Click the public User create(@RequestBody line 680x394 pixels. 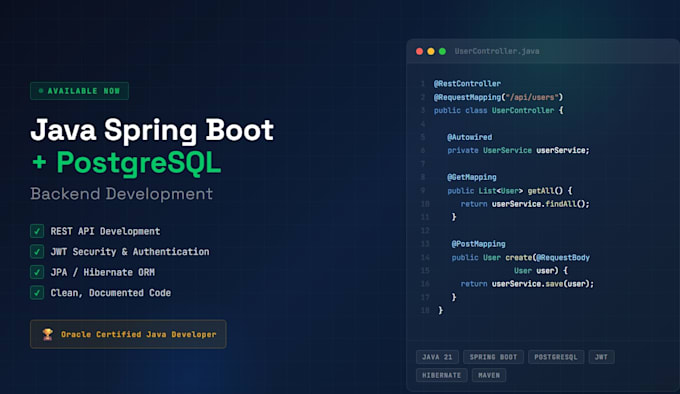[520, 257]
